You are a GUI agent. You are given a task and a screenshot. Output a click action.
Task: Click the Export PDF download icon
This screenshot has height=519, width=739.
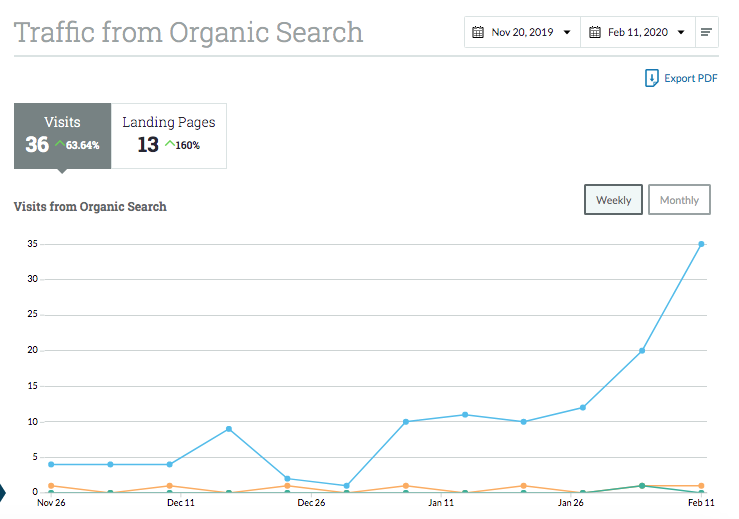click(x=651, y=78)
